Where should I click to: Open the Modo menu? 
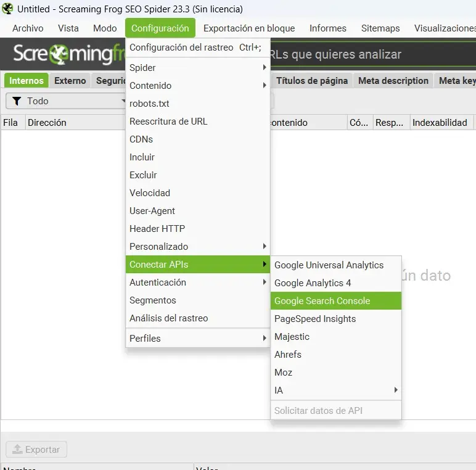[105, 28]
